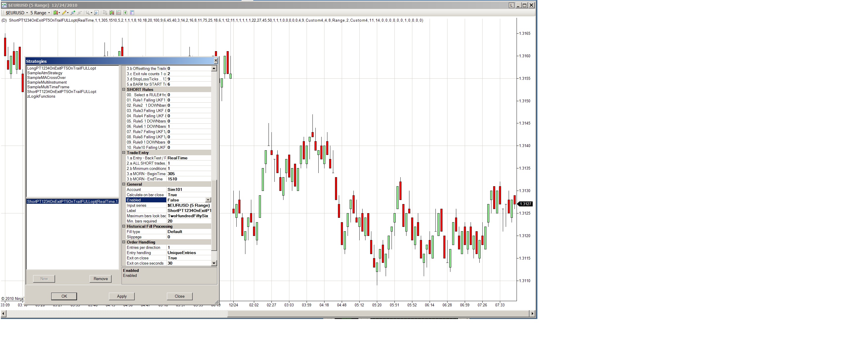The image size is (868, 352).
Task: Open the $EURUSD instrument dropdown
Action: 17,13
